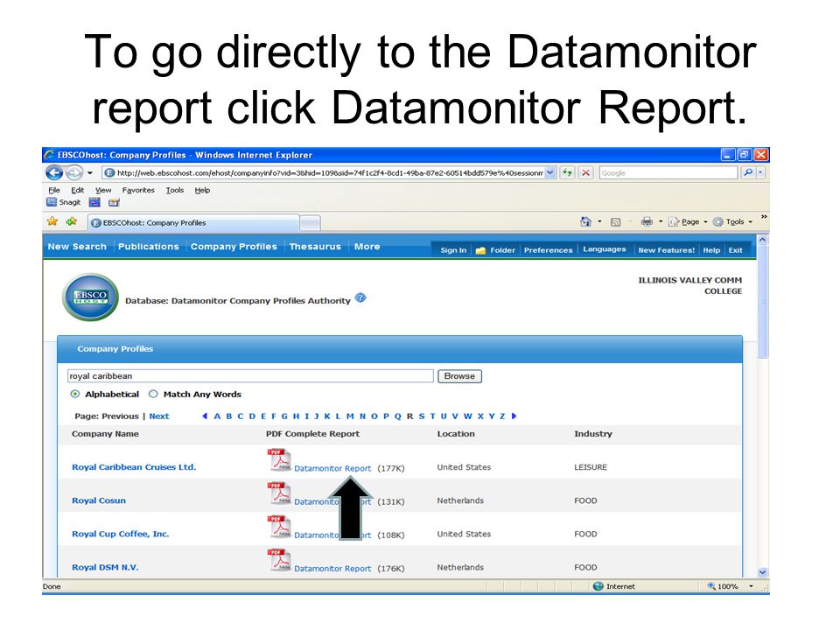Open the Tools gear menu in command bar
The image size is (840, 630).
point(731,221)
